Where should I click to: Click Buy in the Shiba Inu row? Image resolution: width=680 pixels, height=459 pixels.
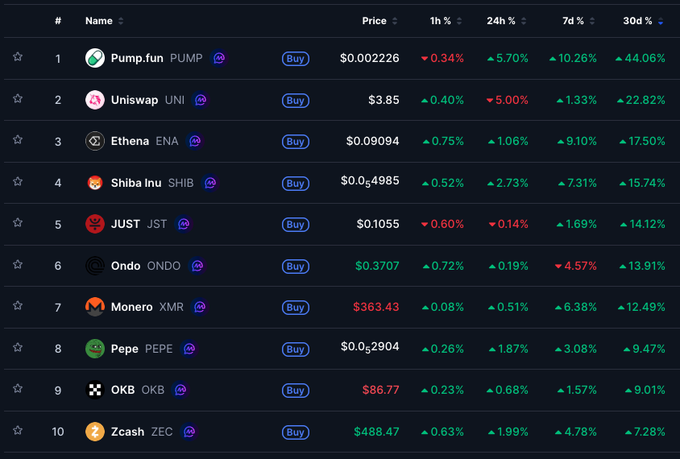(295, 183)
